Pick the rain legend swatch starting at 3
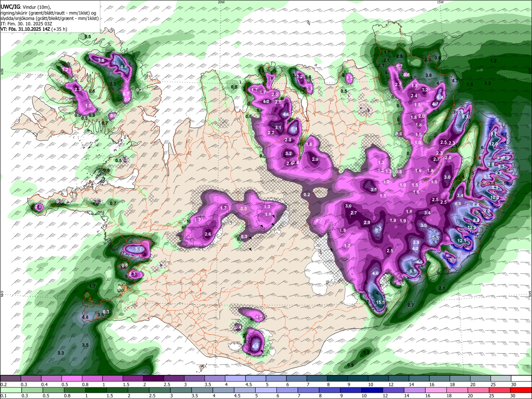The height and width of the screenshot is (399, 532). point(181,390)
